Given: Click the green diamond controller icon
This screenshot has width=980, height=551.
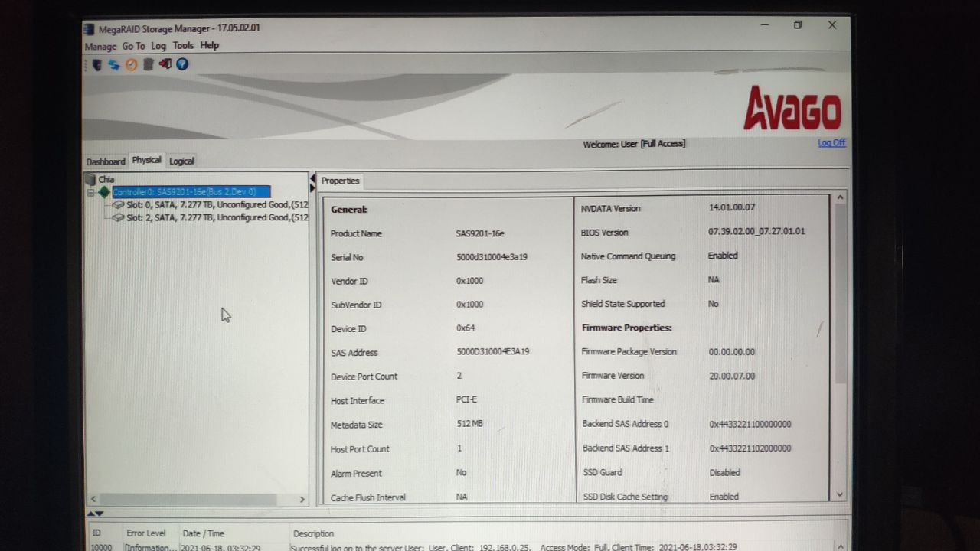Looking at the screenshot, I should tap(104, 192).
